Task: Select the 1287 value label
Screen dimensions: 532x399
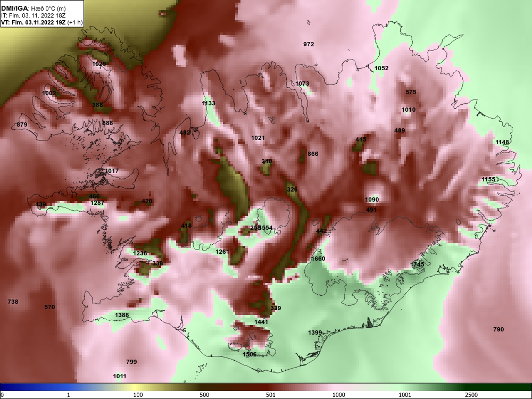Action: (97, 203)
